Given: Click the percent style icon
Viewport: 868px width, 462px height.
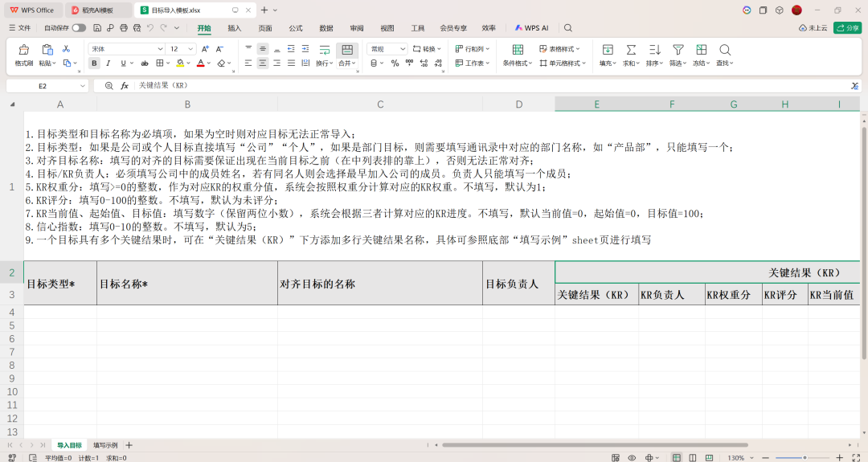Looking at the screenshot, I should pos(395,63).
